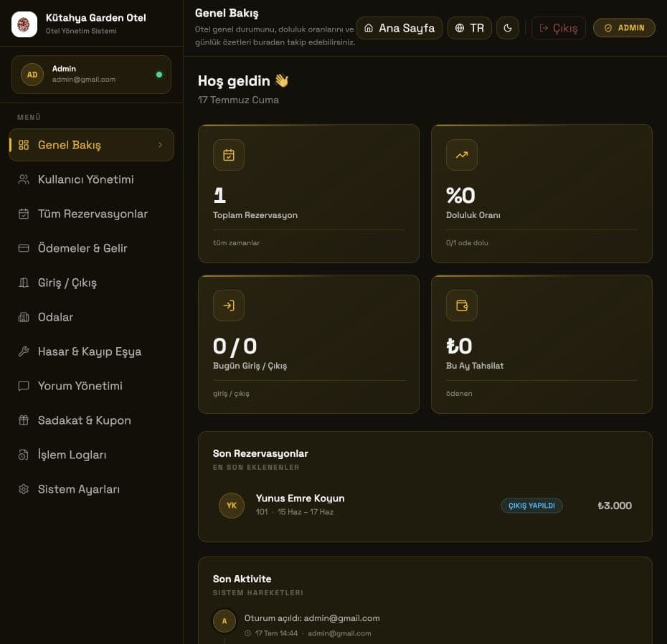Click the ADMIN role badge

click(x=624, y=28)
